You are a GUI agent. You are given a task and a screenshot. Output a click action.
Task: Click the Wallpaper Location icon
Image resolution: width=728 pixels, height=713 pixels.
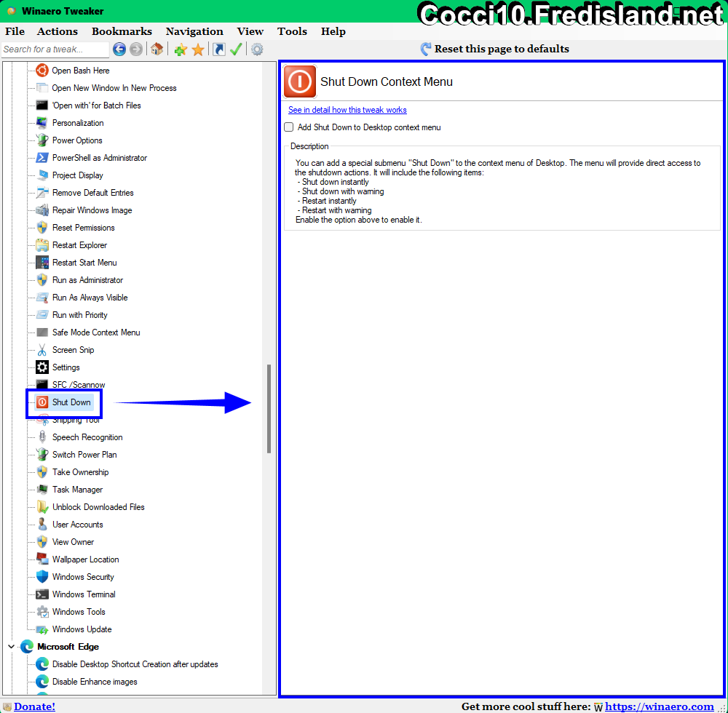41,559
